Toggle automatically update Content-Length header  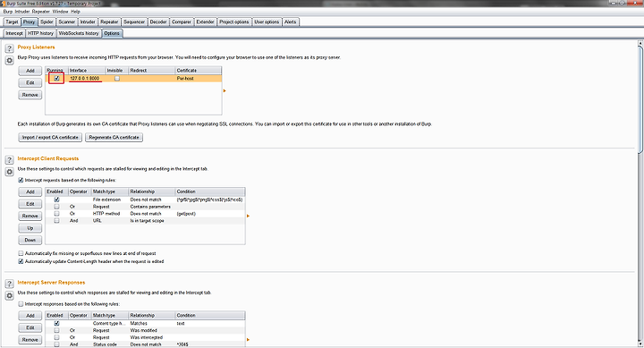(x=21, y=261)
